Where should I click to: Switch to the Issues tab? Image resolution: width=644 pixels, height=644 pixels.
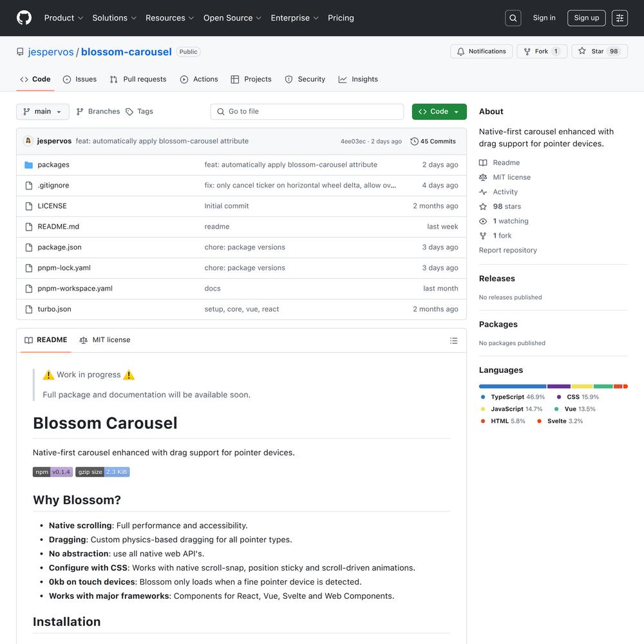point(80,79)
